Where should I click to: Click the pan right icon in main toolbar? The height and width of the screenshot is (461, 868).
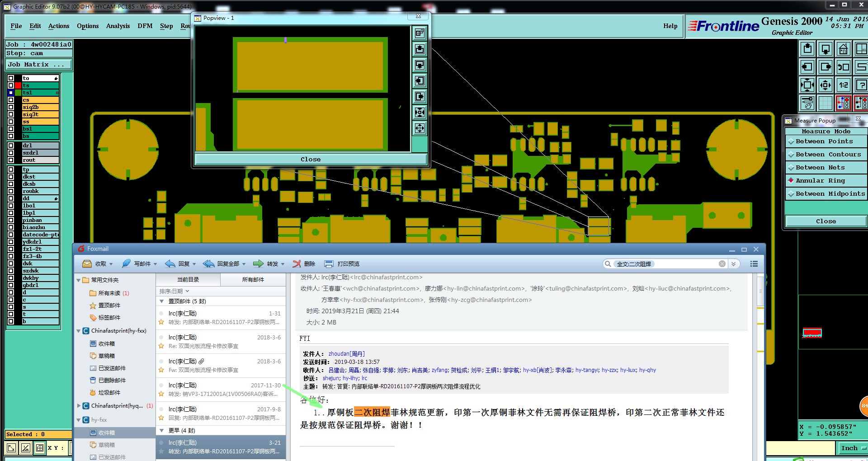pos(826,67)
